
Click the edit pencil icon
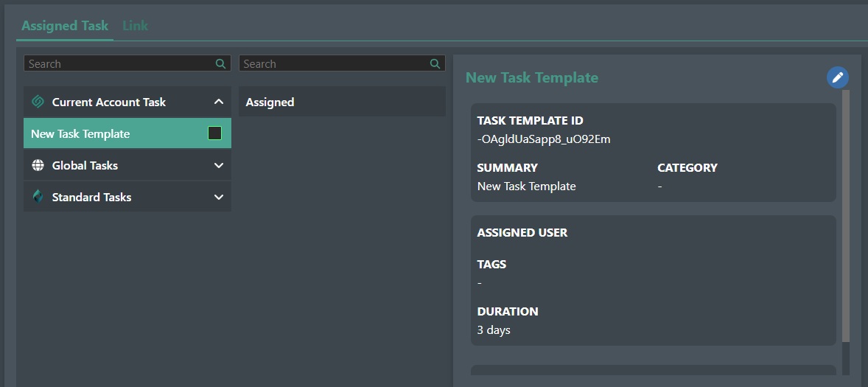(x=838, y=77)
